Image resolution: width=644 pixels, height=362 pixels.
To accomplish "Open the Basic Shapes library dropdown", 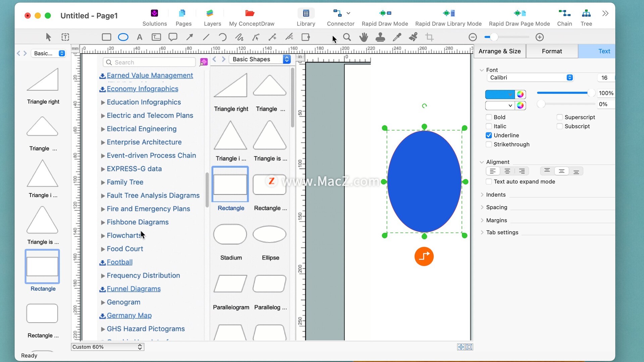I will point(260,59).
